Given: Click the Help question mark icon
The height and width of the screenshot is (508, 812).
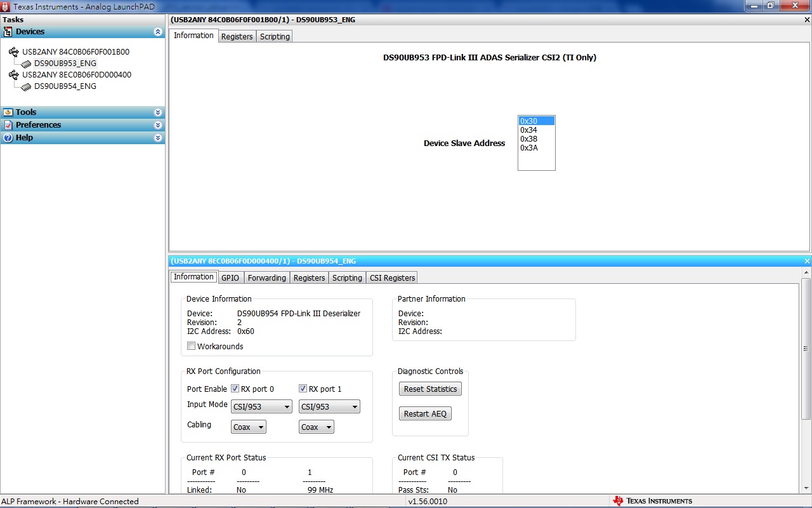Looking at the screenshot, I should tap(8, 138).
